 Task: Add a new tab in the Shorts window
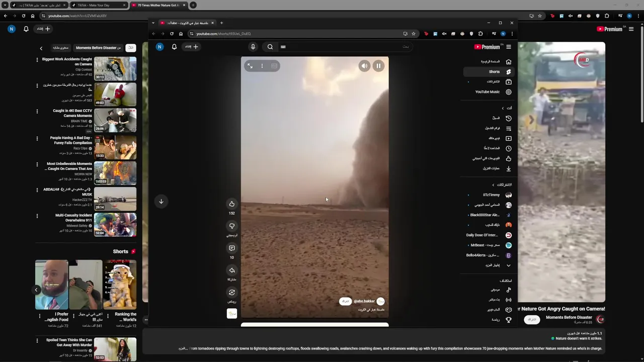click(221, 23)
